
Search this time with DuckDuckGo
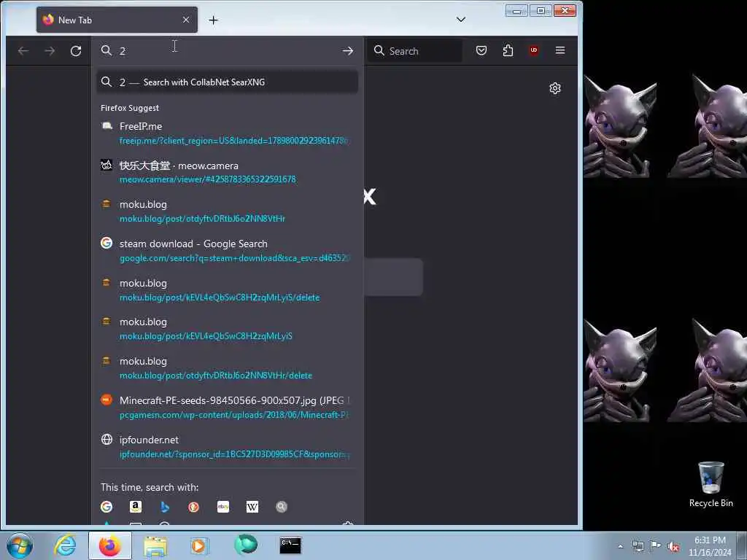193,507
